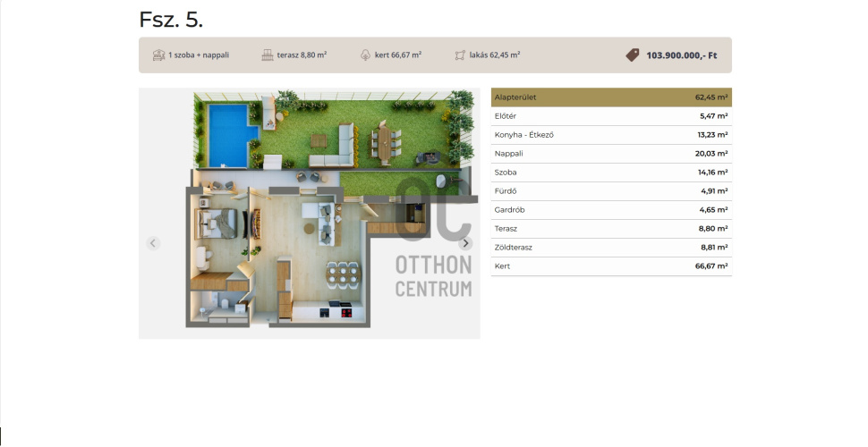
Task: Click the tree icon next to kert
Action: (x=365, y=55)
